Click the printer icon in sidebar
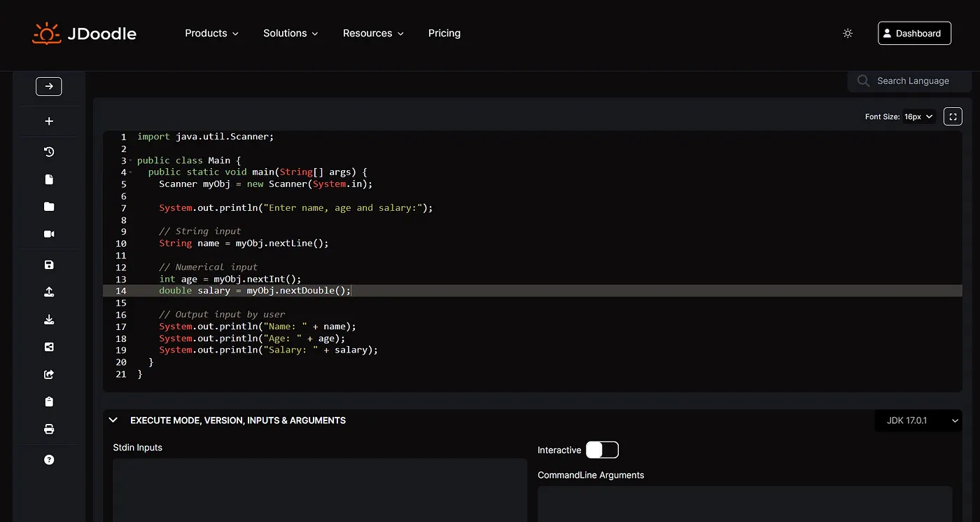 (x=49, y=429)
